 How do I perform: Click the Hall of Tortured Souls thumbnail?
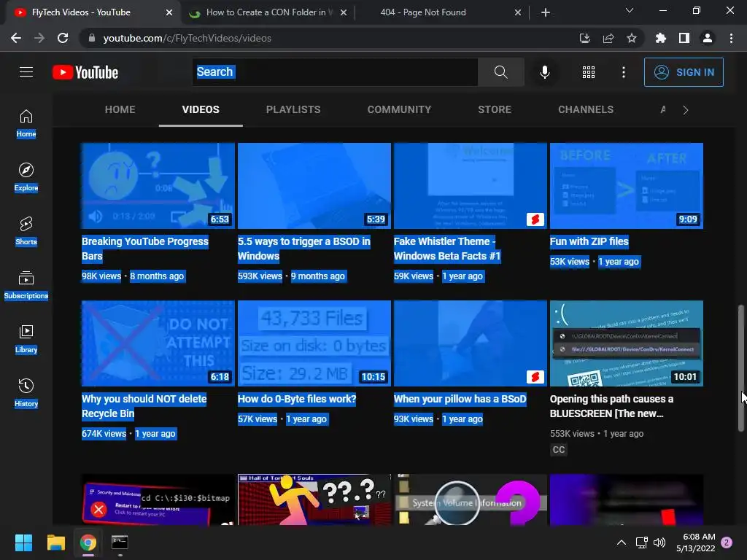click(x=314, y=499)
